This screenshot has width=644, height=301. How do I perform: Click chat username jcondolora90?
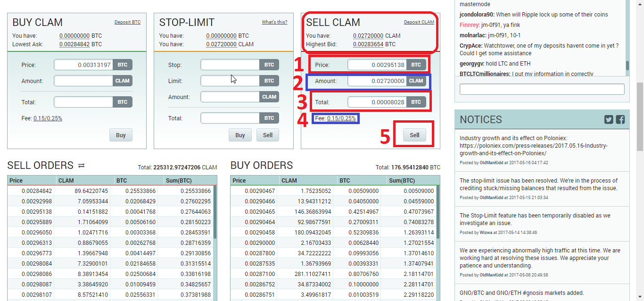pyautogui.click(x=477, y=15)
